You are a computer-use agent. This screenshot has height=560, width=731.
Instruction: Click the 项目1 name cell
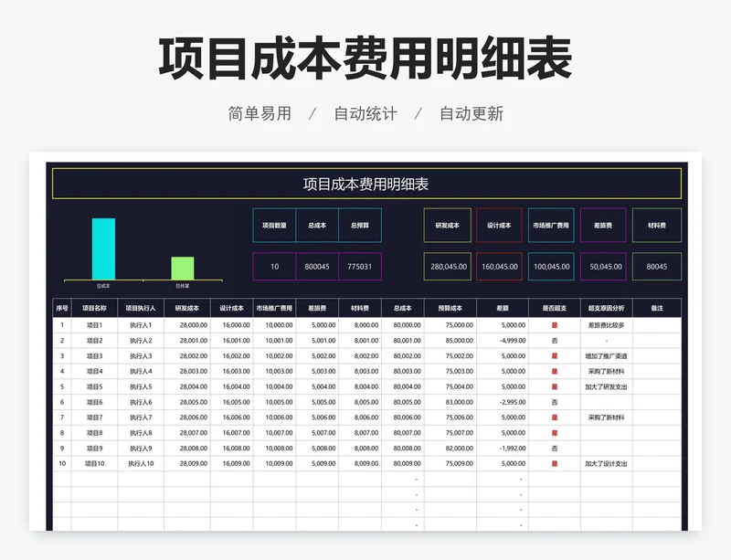95,325
